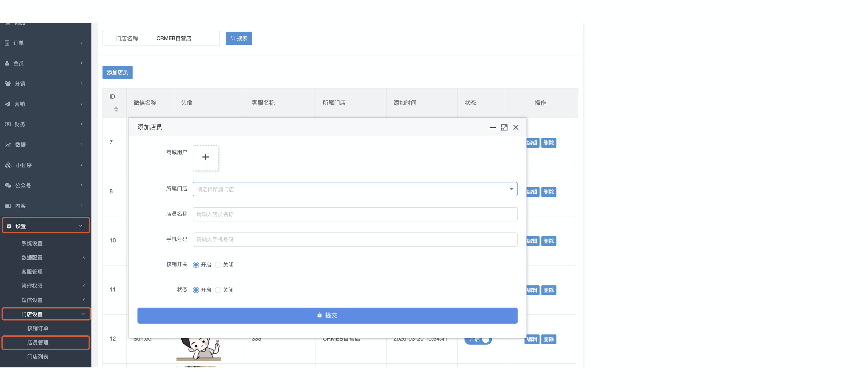Click the 数据 chart icon in sidebar
Viewport: 868px width, 391px height.
(x=8, y=145)
